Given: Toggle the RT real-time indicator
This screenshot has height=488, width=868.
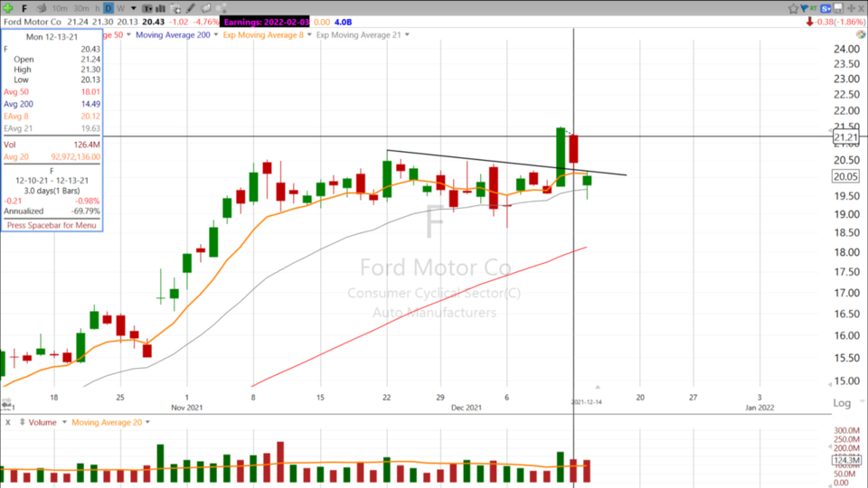Looking at the screenshot, I should [x=813, y=8].
